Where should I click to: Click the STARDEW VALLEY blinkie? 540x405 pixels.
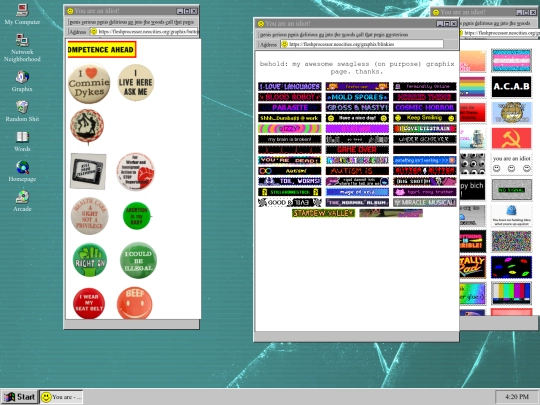[x=323, y=213]
